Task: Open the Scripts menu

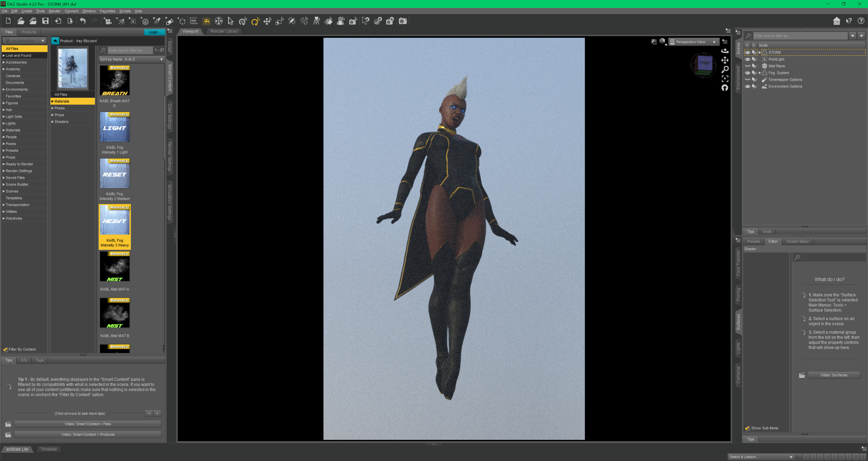Action: (125, 11)
